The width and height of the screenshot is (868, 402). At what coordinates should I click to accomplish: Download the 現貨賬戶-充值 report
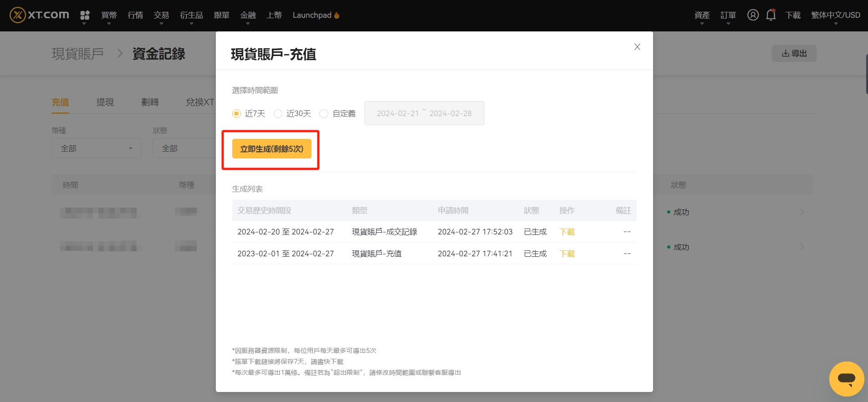coord(567,254)
